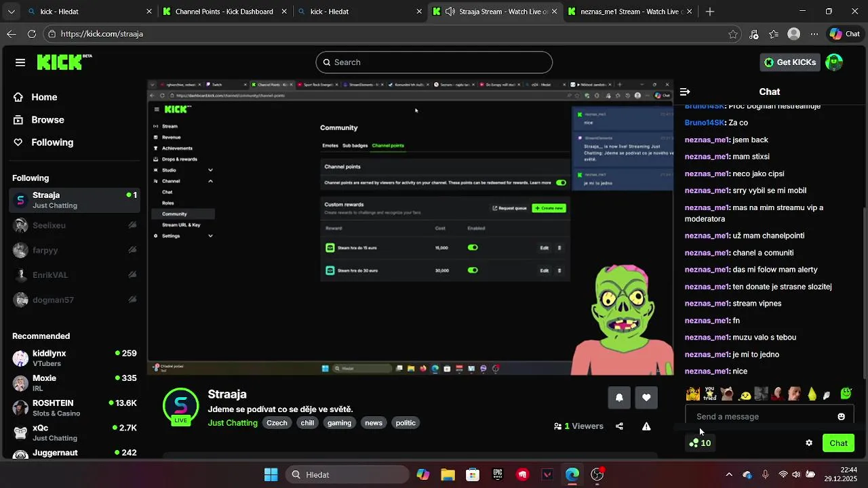Close the Straaja Stream tab
The height and width of the screenshot is (488, 868).
555,12
